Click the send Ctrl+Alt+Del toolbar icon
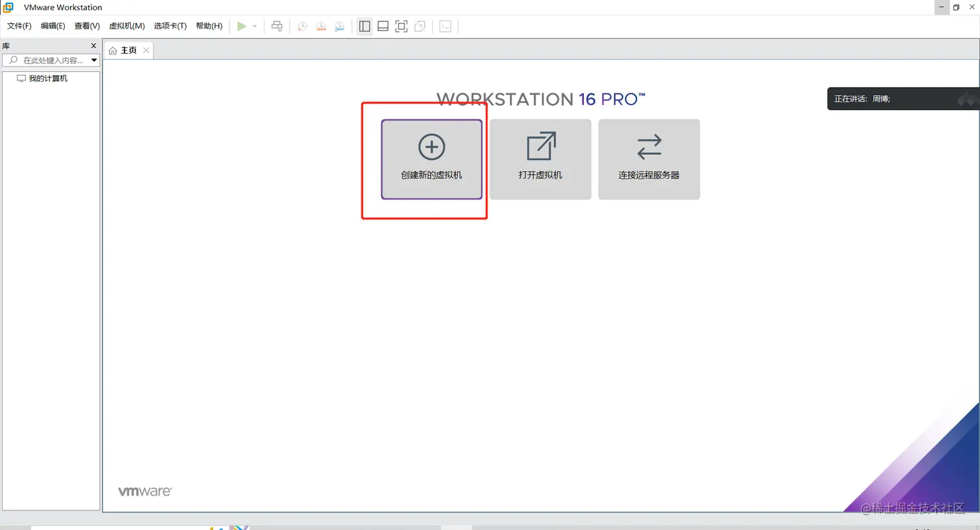The height and width of the screenshot is (530, 980). (x=277, y=27)
